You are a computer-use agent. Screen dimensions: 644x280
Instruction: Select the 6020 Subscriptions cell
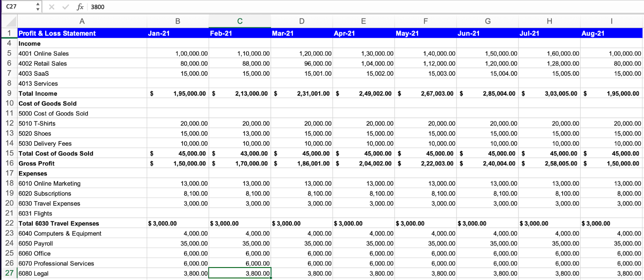pyautogui.click(x=82, y=194)
